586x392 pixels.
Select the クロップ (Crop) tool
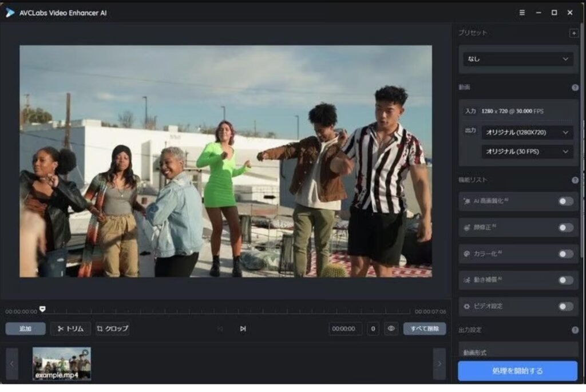[x=112, y=329]
